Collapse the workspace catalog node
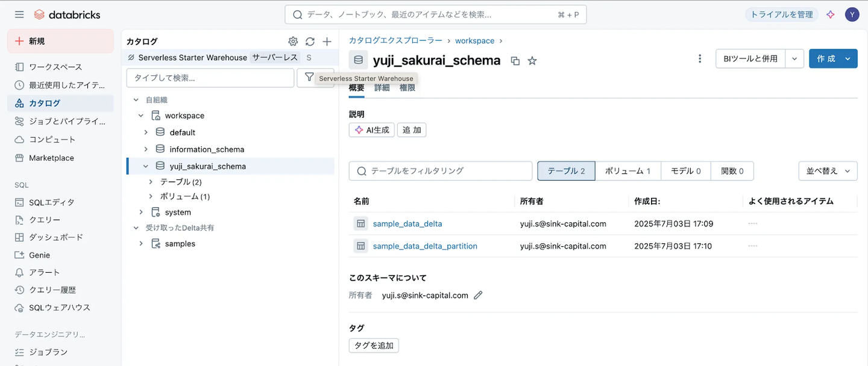 point(141,116)
